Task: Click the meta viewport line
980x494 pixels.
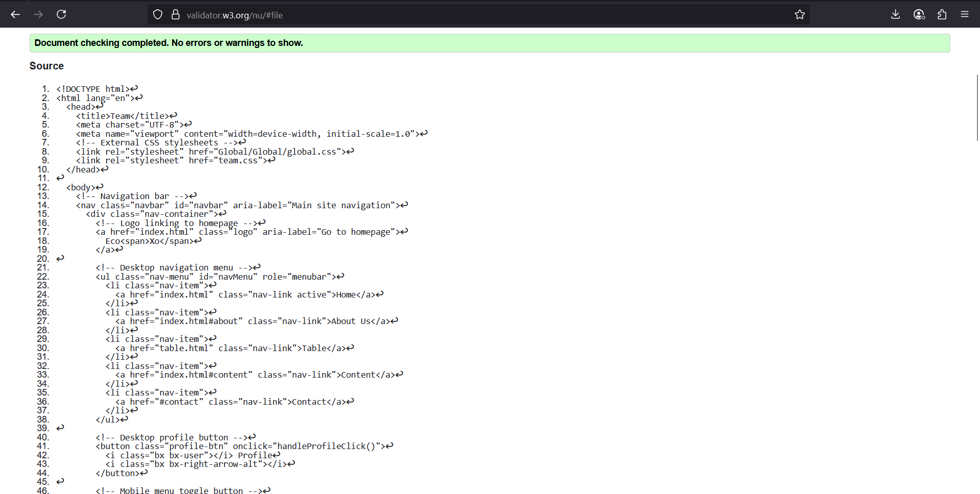Action: pyautogui.click(x=252, y=134)
